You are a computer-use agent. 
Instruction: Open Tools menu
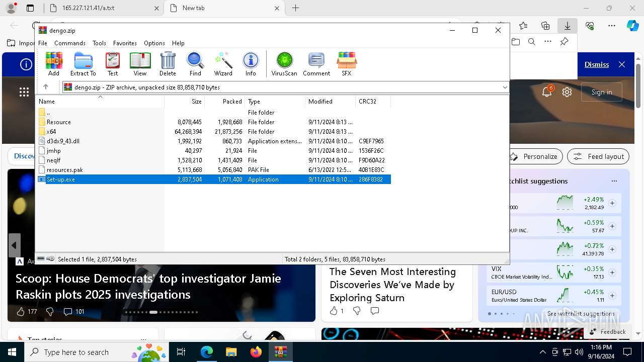99,43
